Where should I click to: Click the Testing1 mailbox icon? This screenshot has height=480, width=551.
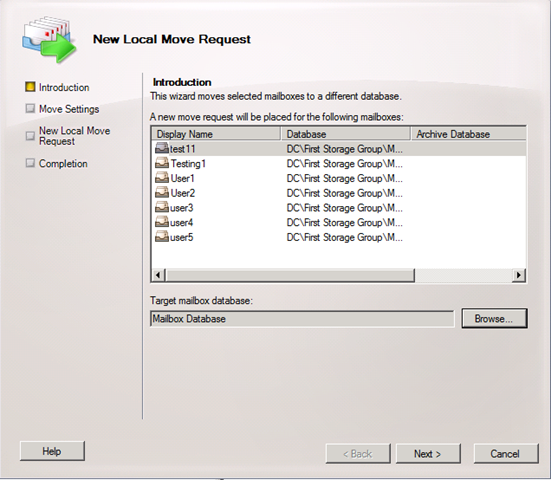[162, 163]
